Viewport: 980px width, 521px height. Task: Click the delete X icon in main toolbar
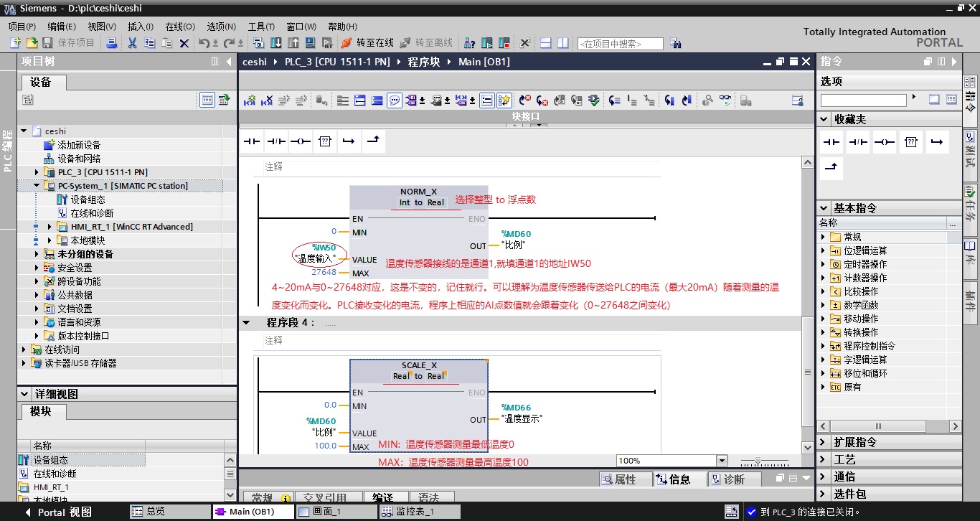click(x=184, y=43)
